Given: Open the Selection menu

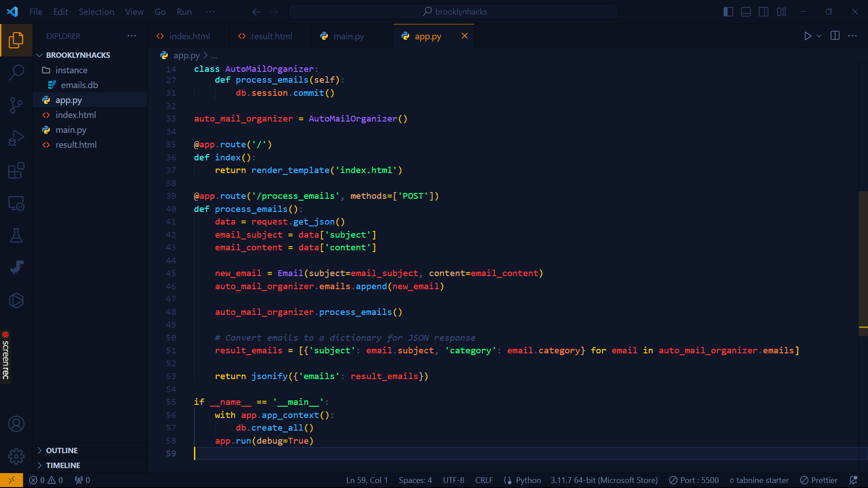Looking at the screenshot, I should click(96, 12).
